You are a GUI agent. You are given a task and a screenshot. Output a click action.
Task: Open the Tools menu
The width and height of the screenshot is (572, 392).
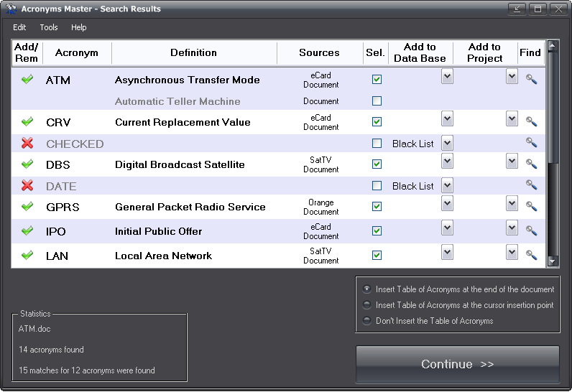click(49, 27)
